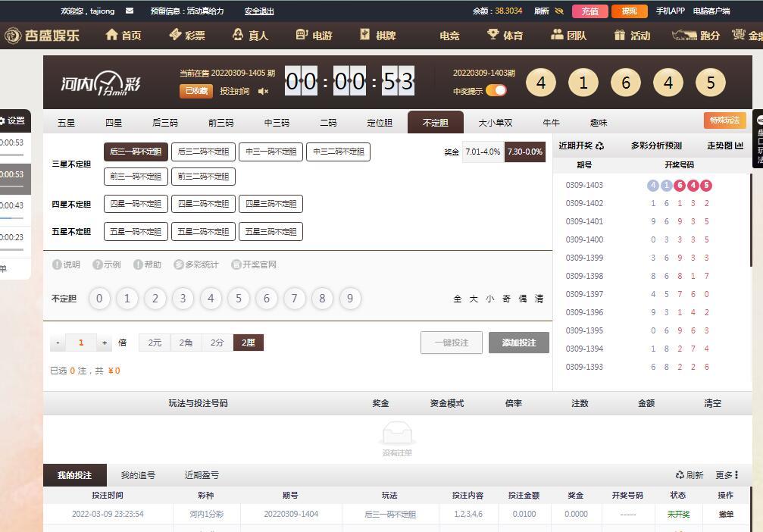The image size is (763, 532).
Task: Open the 走势图 trend chart icon
Action: click(x=738, y=145)
